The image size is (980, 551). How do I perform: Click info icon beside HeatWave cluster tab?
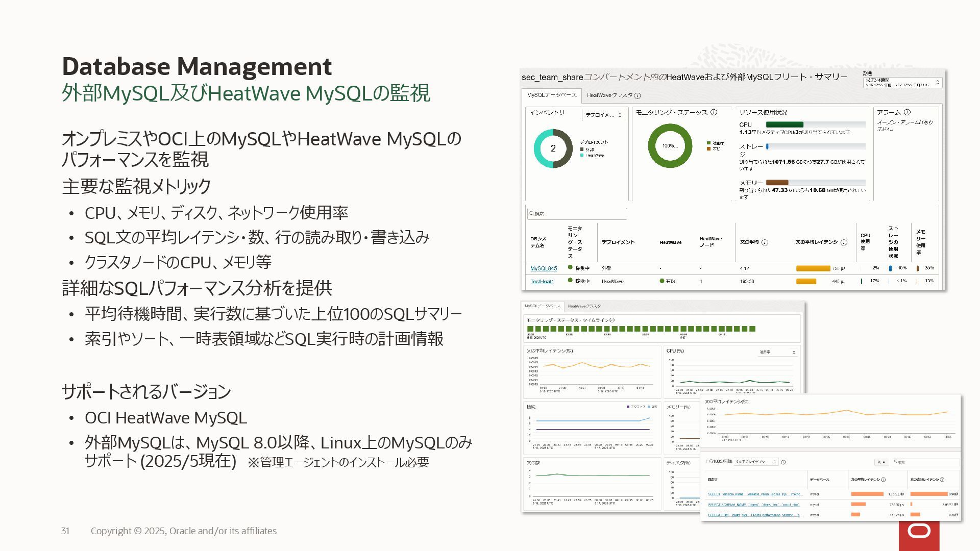[x=638, y=95]
